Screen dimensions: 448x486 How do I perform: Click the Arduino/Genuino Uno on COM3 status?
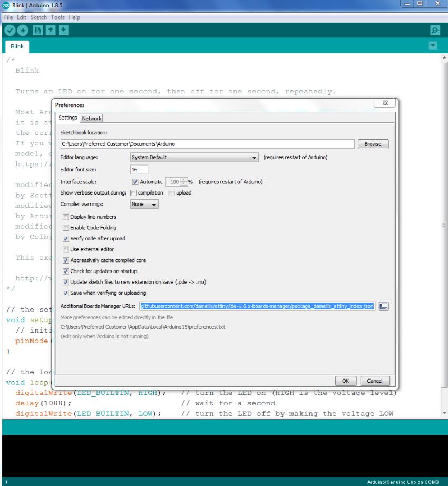coord(403,482)
